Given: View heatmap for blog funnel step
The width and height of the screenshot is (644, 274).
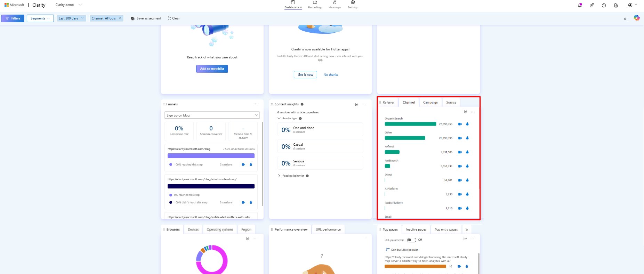Looking at the screenshot, I should tap(251, 164).
